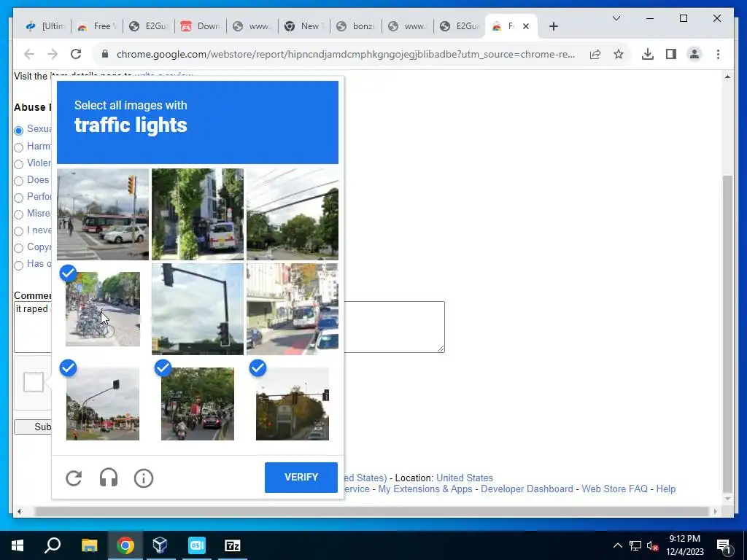Screen dimensions: 747x560
Task: Select the tile with power lines and trees
Action: pos(293,214)
